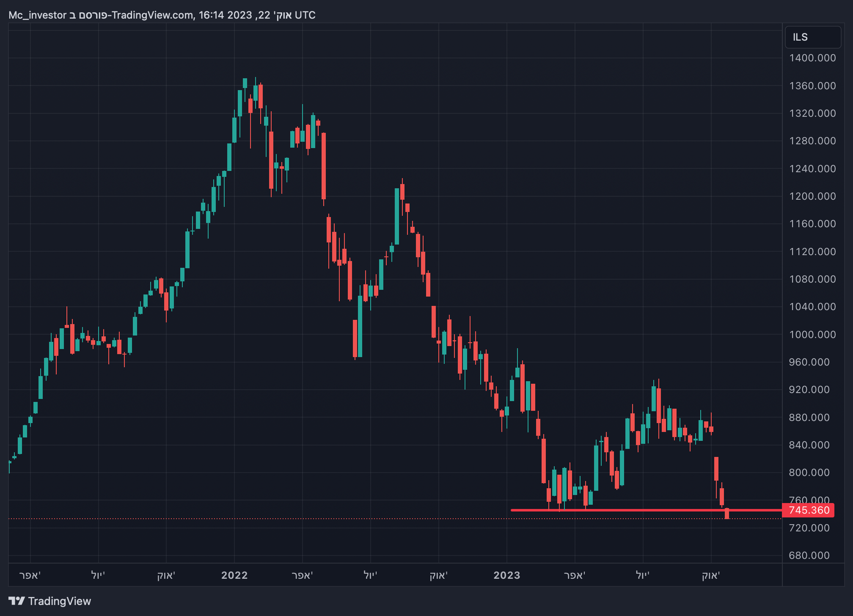Click the 1400.000 price scale label
The height and width of the screenshot is (616, 853).
[812, 58]
